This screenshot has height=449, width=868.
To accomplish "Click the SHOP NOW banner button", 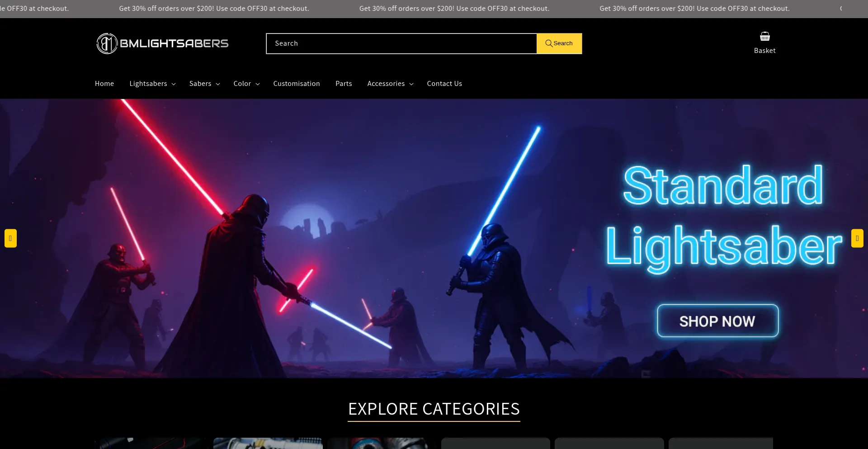I will (x=717, y=321).
